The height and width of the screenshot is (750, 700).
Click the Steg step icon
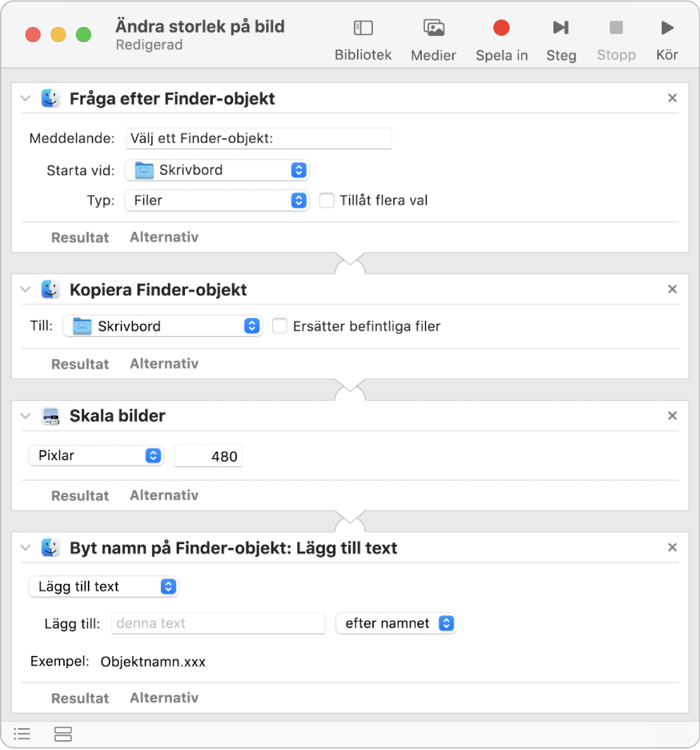(x=561, y=29)
